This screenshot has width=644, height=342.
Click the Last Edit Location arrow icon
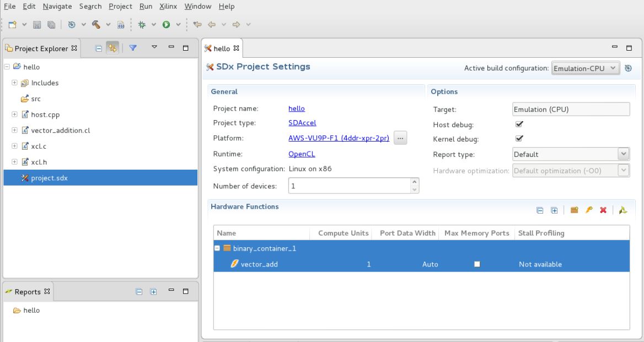point(197,25)
